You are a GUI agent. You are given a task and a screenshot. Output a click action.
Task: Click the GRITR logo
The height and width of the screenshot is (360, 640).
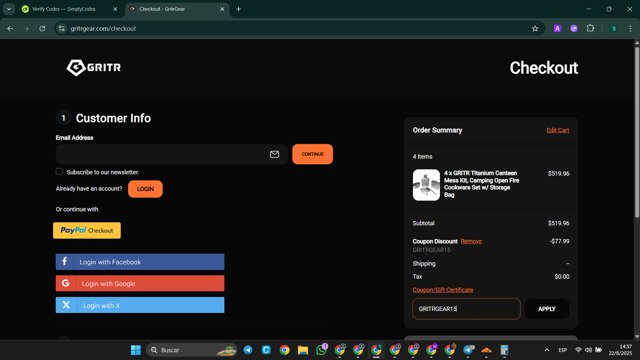click(93, 67)
